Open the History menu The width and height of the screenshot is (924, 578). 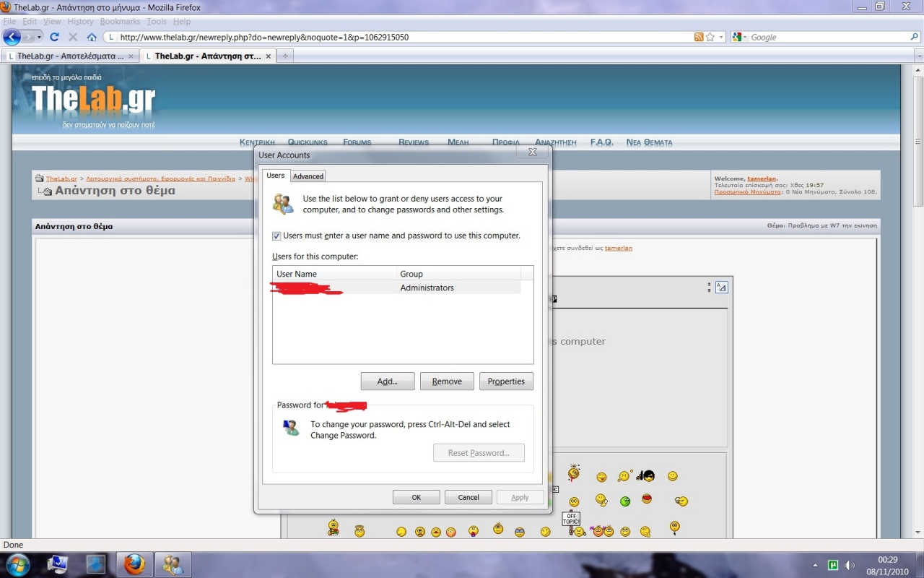[81, 22]
